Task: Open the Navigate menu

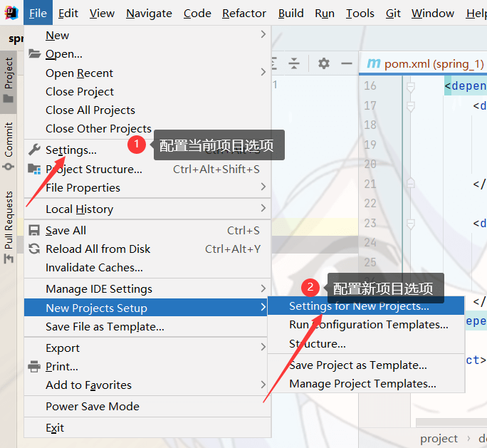Action: point(149,13)
